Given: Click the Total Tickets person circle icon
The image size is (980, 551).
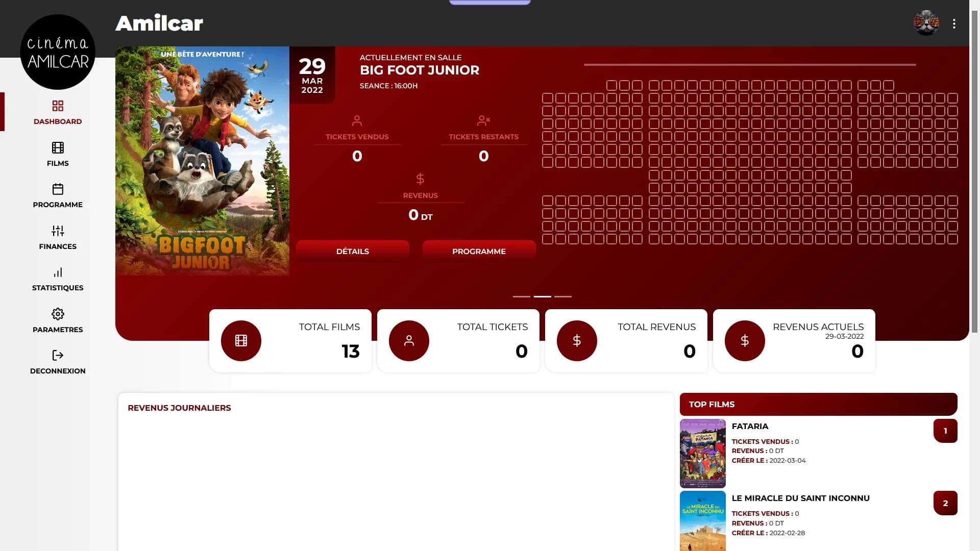Looking at the screenshot, I should 409,340.
